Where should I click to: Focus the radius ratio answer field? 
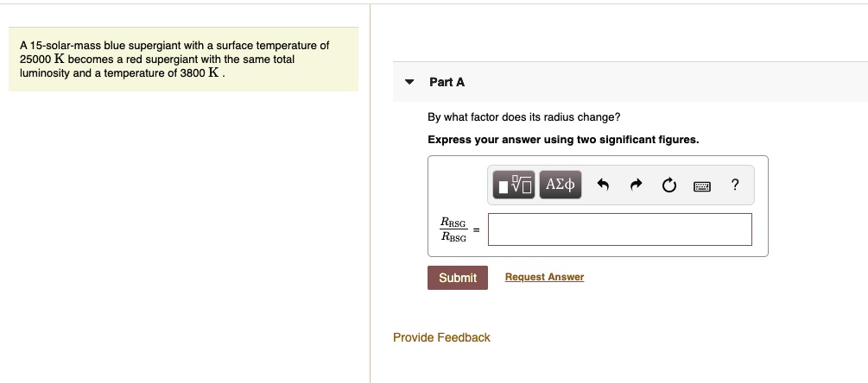click(x=619, y=229)
